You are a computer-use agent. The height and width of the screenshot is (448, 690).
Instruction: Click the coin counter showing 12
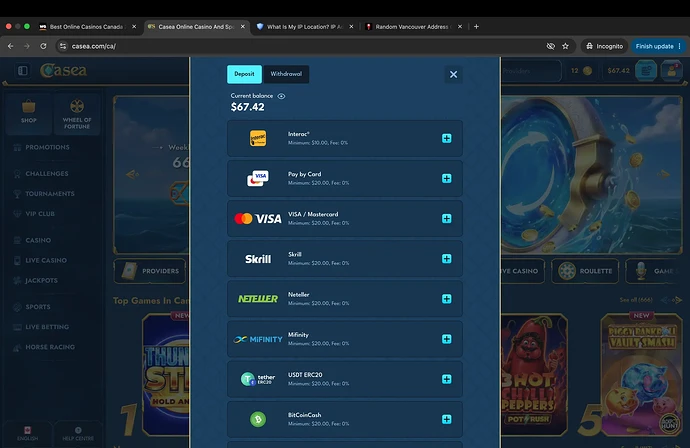pyautogui.click(x=581, y=70)
